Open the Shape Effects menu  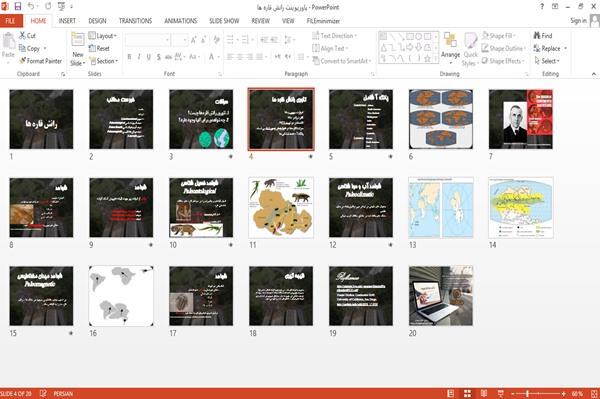pyautogui.click(x=503, y=61)
